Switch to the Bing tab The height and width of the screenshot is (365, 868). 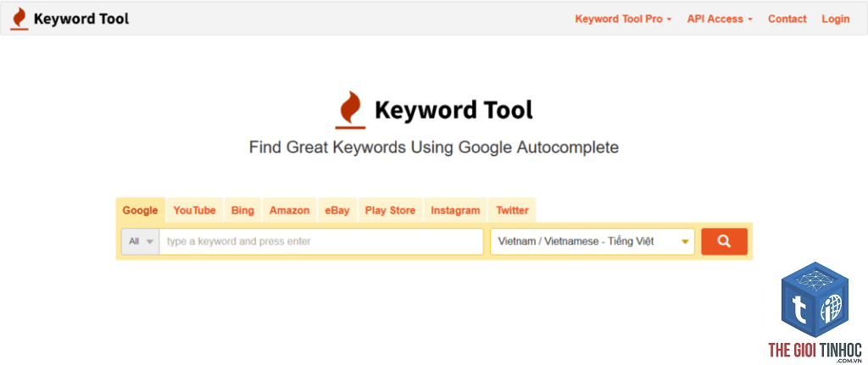click(242, 210)
